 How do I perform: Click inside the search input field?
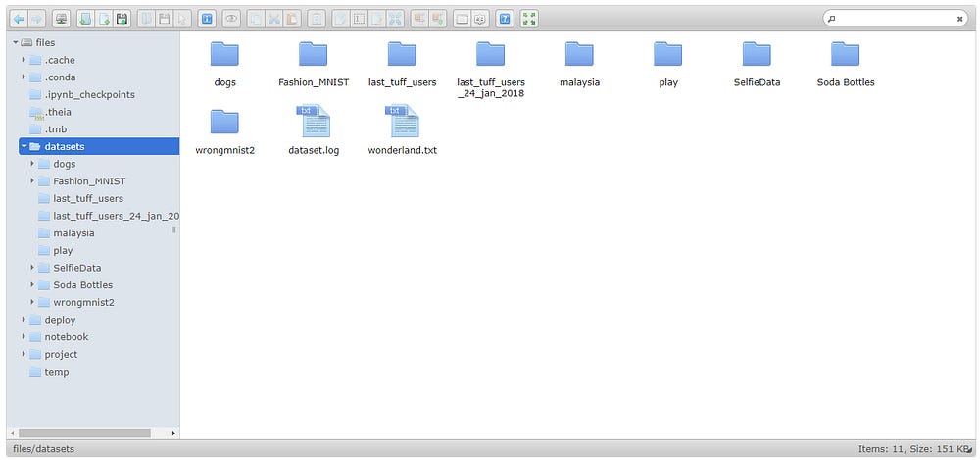895,19
